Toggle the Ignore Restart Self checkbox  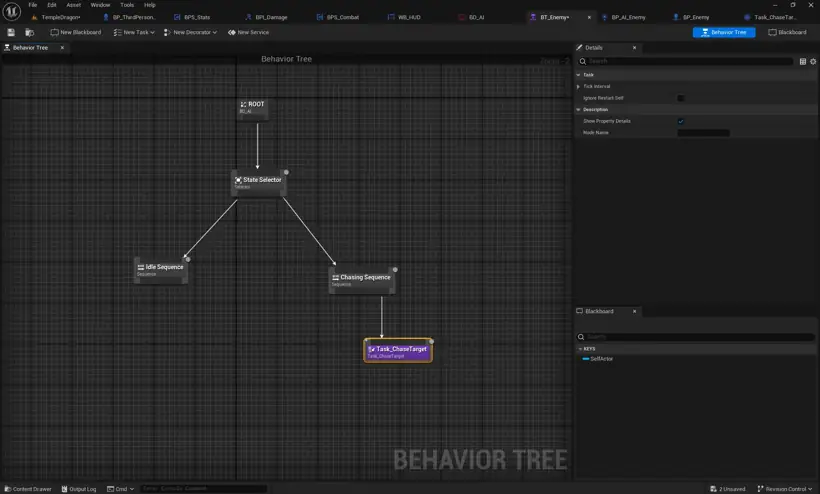tap(681, 98)
